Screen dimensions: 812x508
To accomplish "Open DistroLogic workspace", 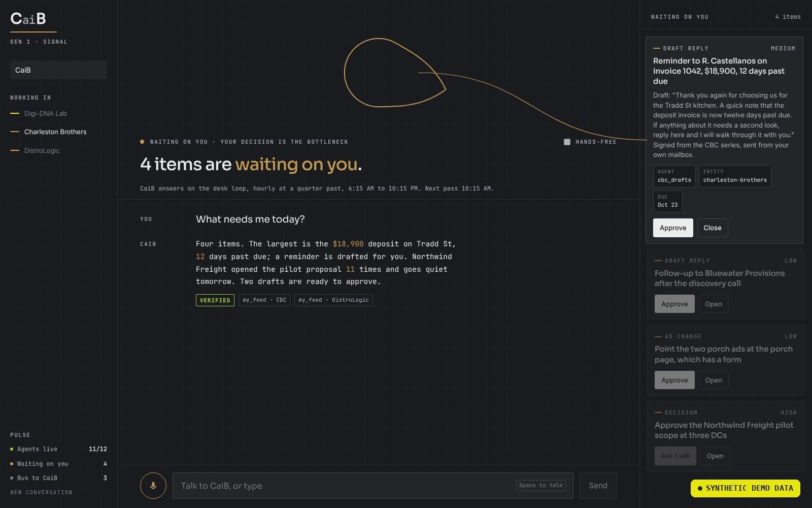I will coord(42,150).
